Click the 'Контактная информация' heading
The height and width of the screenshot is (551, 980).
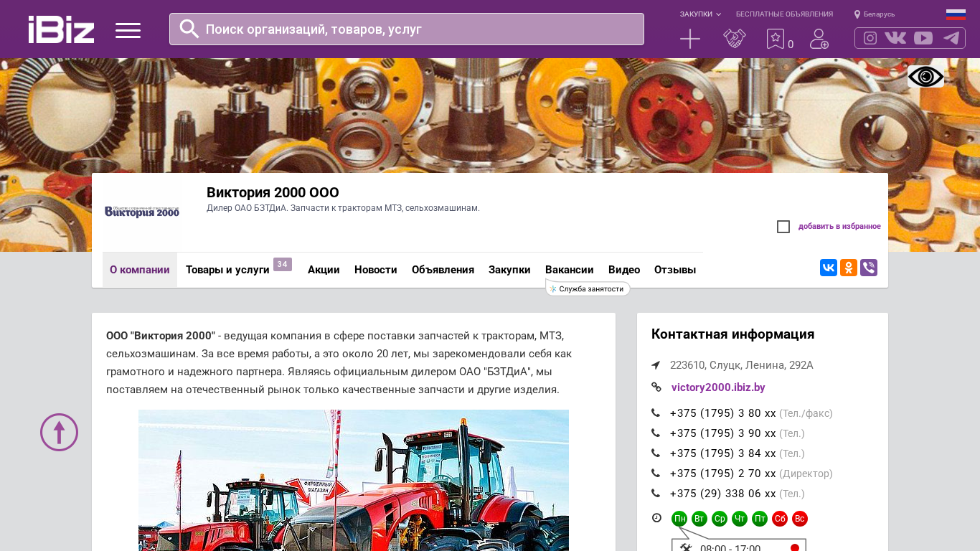coord(732,334)
